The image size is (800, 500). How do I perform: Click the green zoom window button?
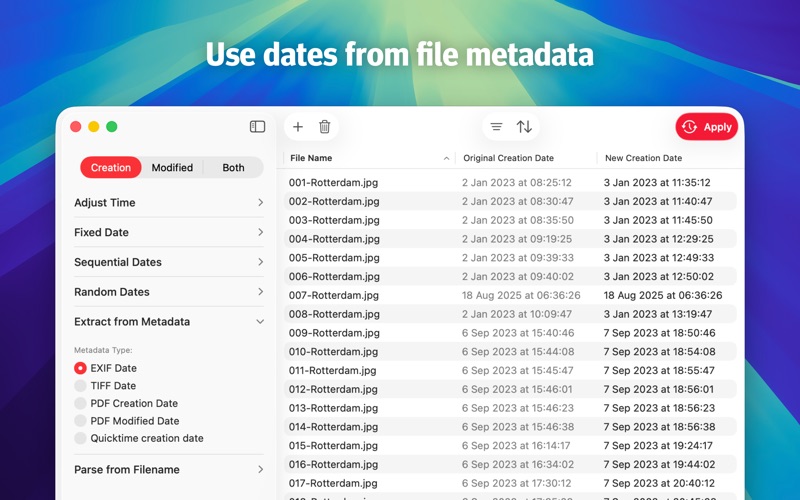(x=112, y=127)
